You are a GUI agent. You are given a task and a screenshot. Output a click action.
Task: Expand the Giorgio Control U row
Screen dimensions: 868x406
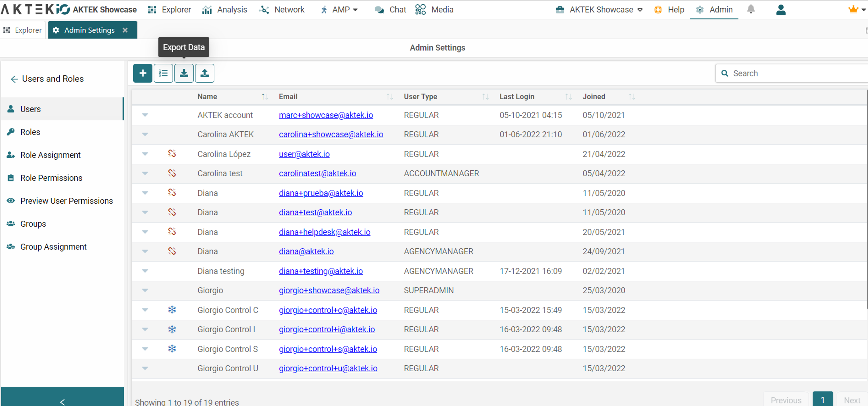[x=145, y=368]
